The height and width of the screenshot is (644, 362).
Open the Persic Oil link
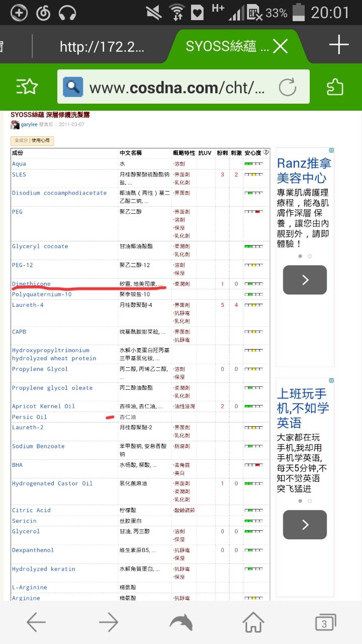pyautogui.click(x=29, y=417)
